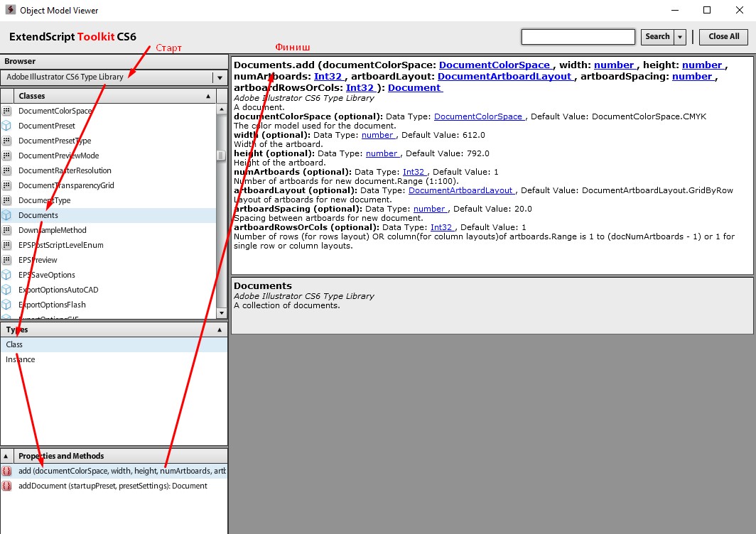Image resolution: width=756 pixels, height=534 pixels.
Task: Open number link in width (optional) description
Action: click(x=377, y=135)
